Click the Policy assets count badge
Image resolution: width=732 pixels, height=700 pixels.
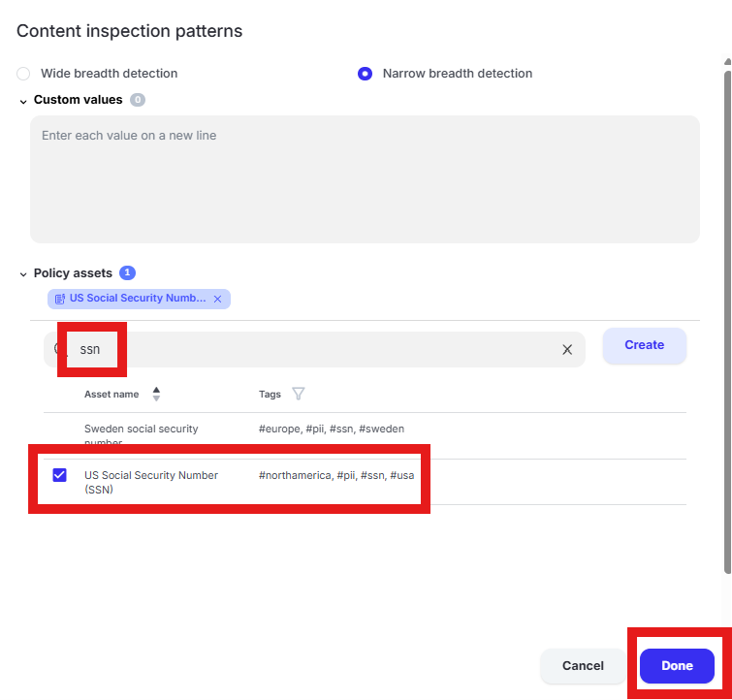127,272
